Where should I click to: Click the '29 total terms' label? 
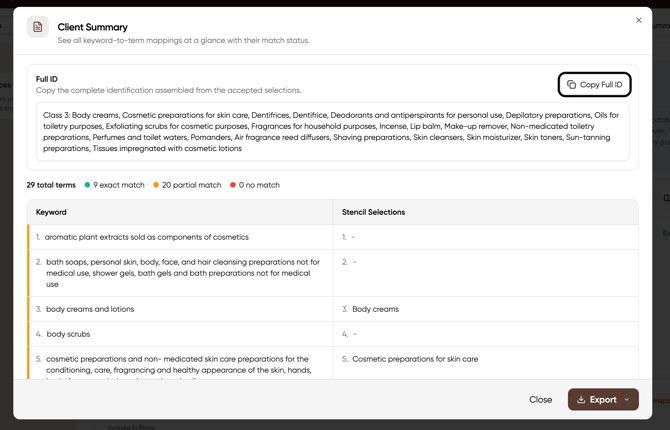click(x=51, y=185)
